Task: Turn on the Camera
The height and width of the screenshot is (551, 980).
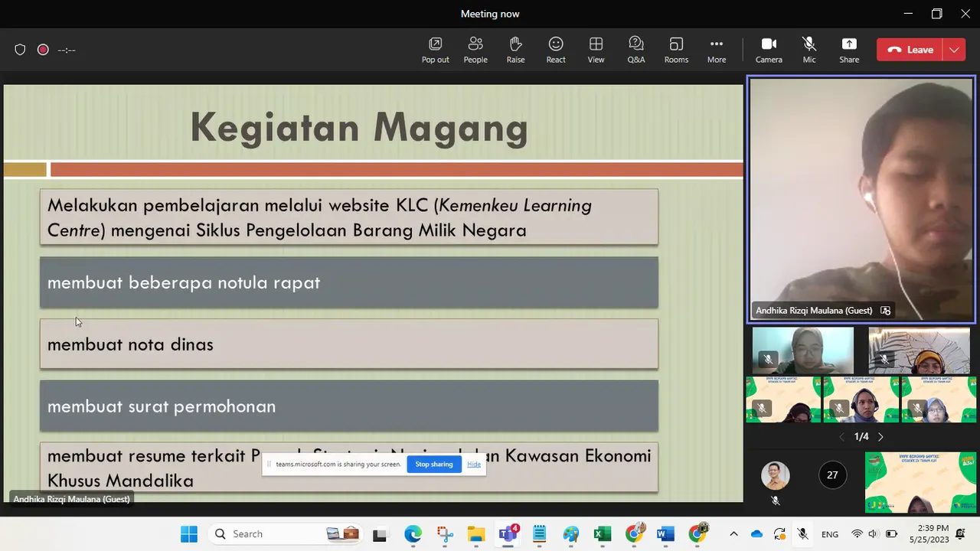Action: pos(769,50)
